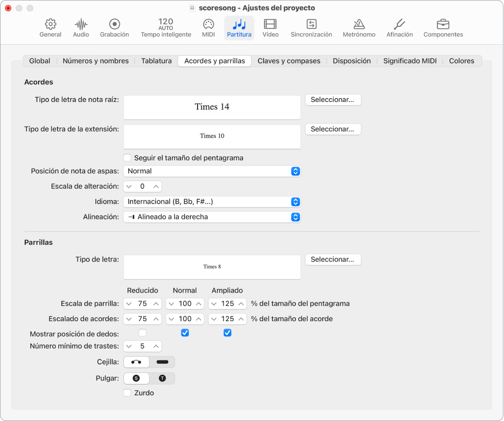Screen dimensions: 504x421
Task: Increase the Escala de alteración value
Action: coord(156,186)
